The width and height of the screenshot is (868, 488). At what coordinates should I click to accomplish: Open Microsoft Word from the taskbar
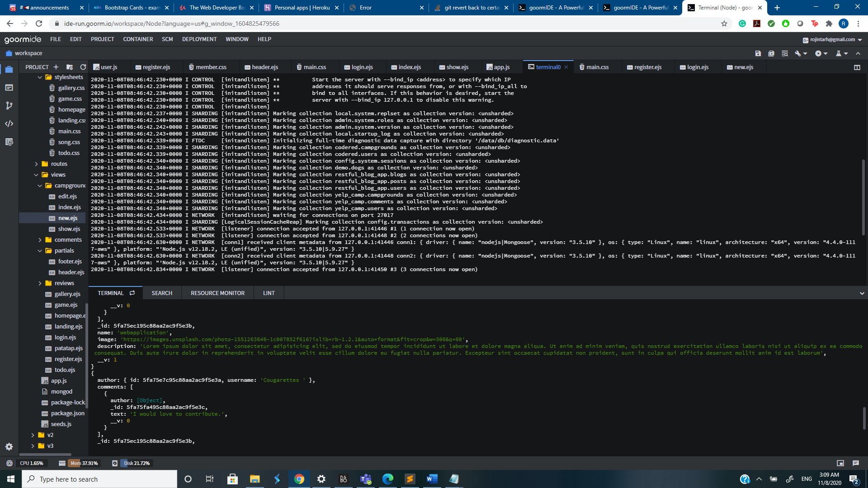tap(432, 479)
